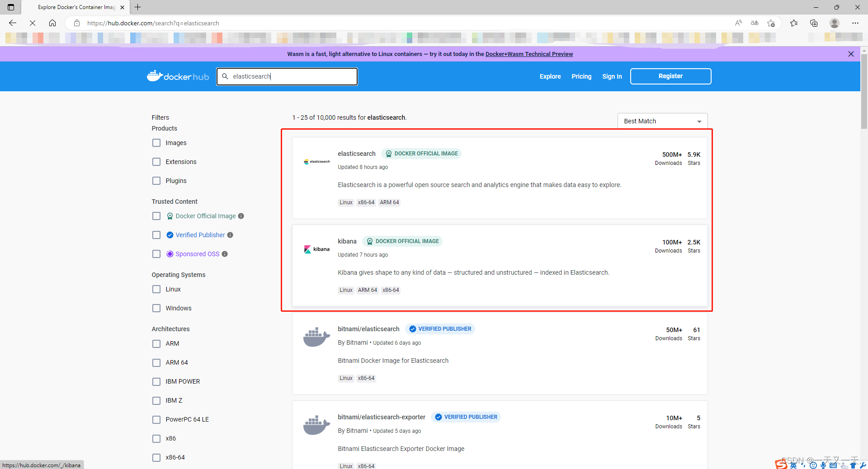Check the Docker Official Image filter
This screenshot has height=469, width=868.
coord(156,216)
